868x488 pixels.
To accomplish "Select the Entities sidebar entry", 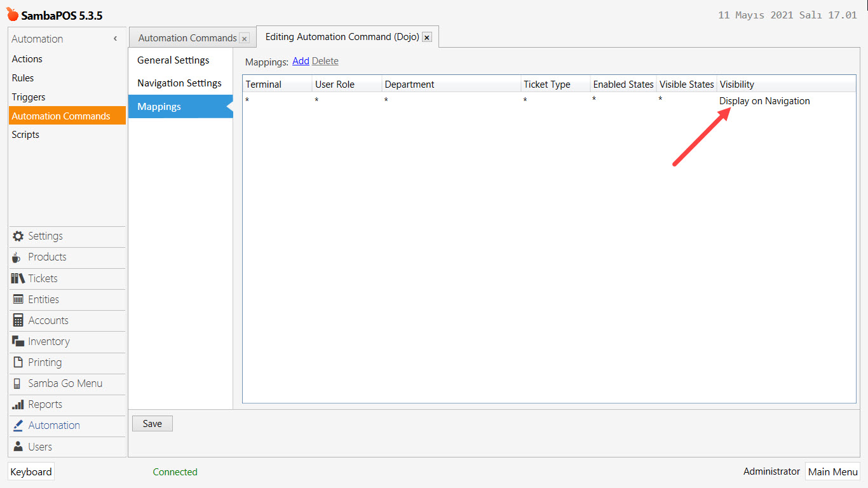I will pyautogui.click(x=43, y=299).
